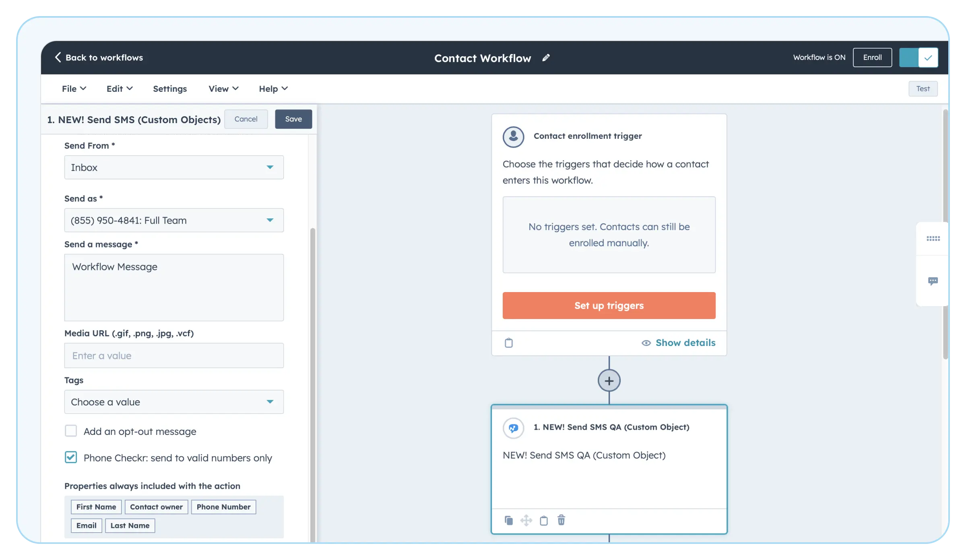Open the Send as phone number dropdown
The height and width of the screenshot is (560, 966).
pos(174,220)
